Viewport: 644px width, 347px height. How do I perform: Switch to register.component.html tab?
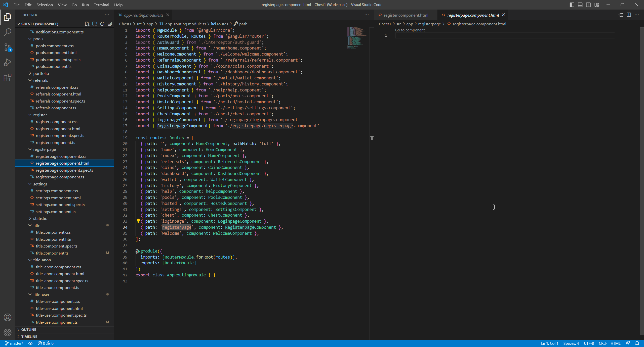click(x=406, y=15)
